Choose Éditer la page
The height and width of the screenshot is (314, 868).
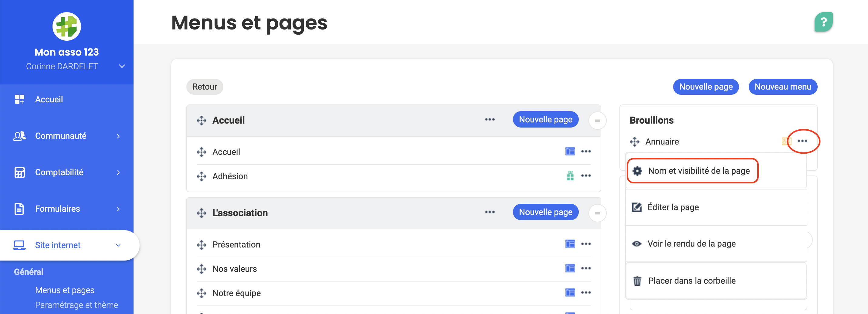tap(716, 207)
